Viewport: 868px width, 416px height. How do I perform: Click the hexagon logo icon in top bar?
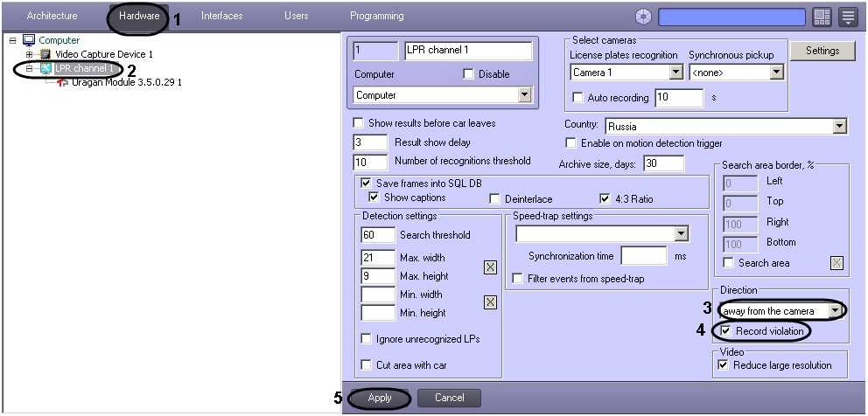click(x=643, y=17)
